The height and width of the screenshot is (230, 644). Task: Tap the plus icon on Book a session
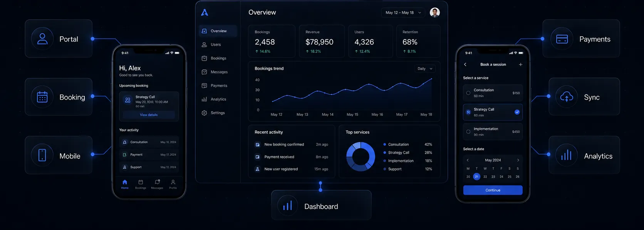(520, 64)
